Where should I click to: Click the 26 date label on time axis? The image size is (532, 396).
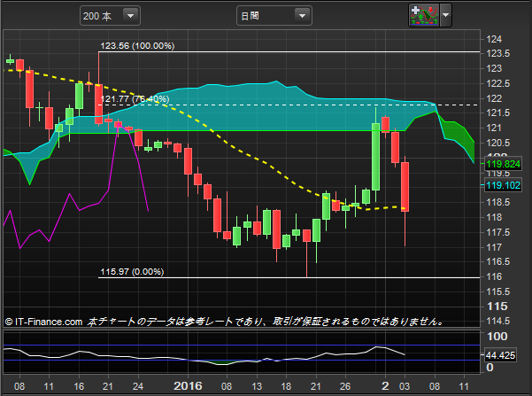coord(345,386)
